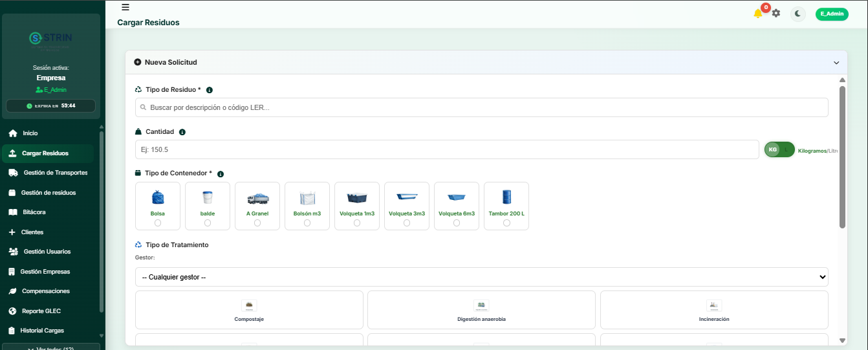Select the A Granel container radio button
This screenshot has width=868, height=350.
(257, 223)
